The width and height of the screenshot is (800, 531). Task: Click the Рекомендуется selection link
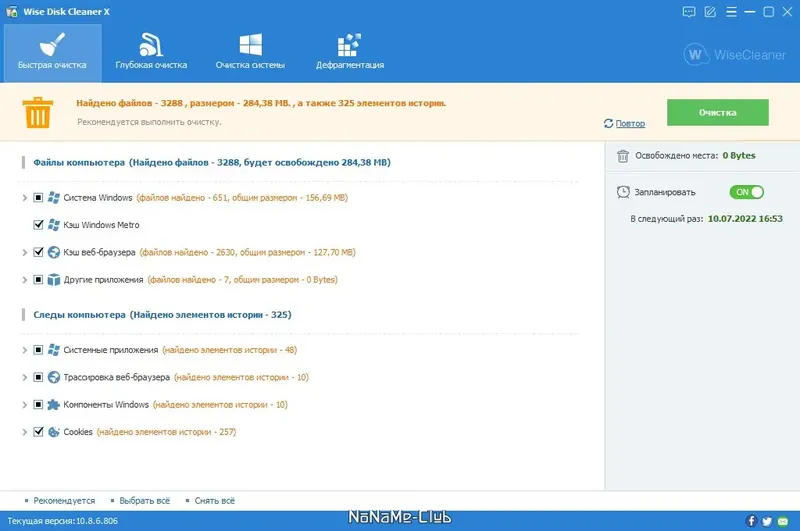coord(64,501)
